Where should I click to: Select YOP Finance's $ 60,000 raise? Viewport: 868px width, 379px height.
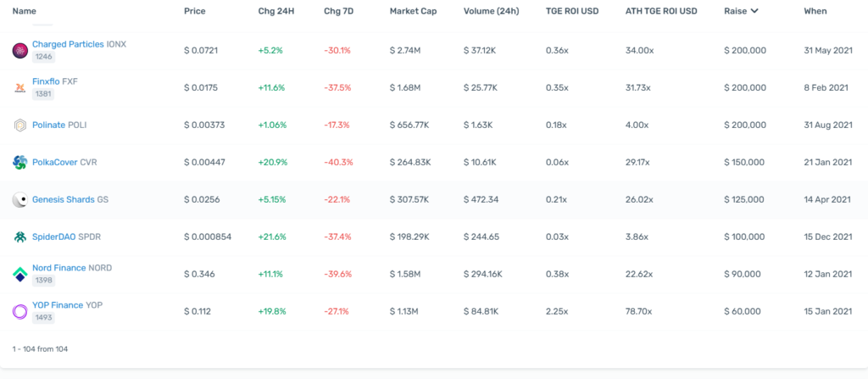point(743,311)
